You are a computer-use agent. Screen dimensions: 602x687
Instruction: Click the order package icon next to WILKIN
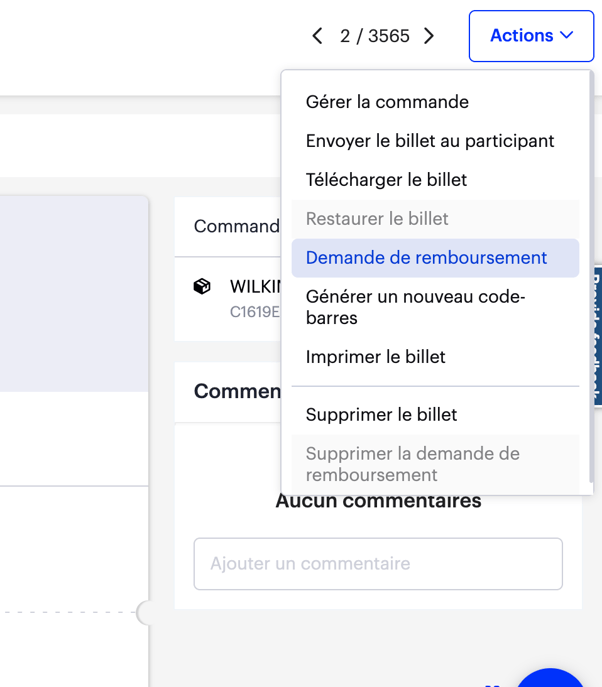click(x=202, y=287)
